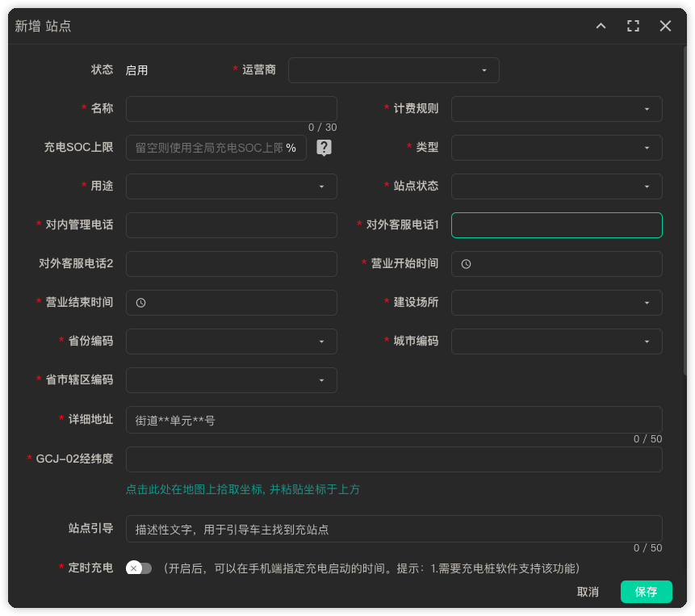The width and height of the screenshot is (695, 616).
Task: Open the 建设场所 dropdown
Action: 557,303
